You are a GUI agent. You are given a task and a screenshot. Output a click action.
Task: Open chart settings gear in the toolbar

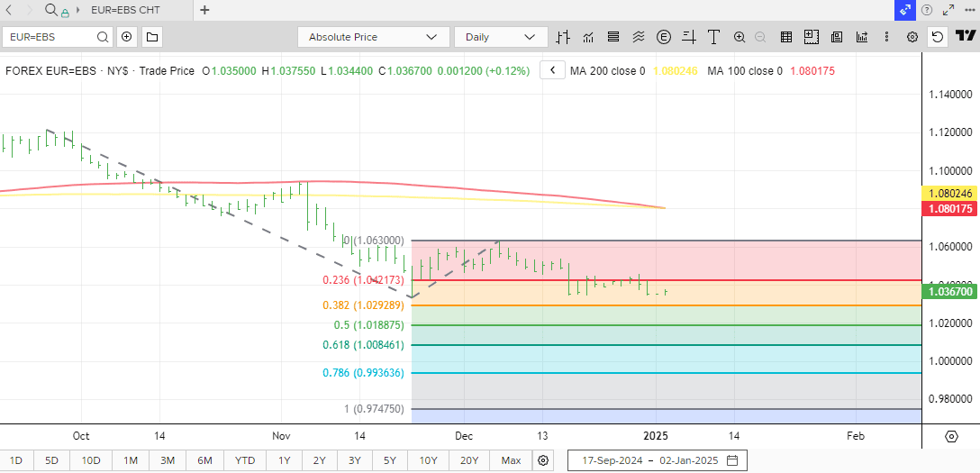coord(912,37)
